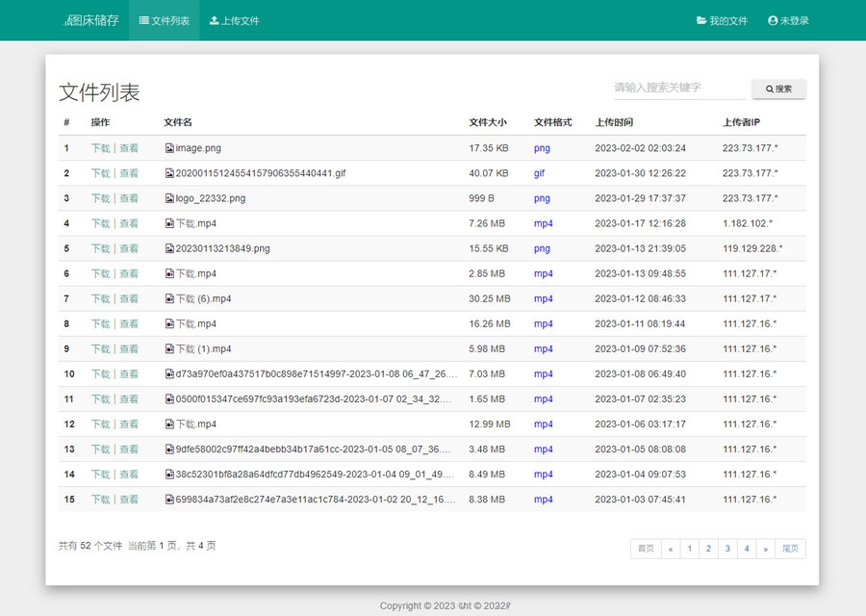Click the file size 999 B
Viewport: 866px width, 616px height.
point(482,198)
